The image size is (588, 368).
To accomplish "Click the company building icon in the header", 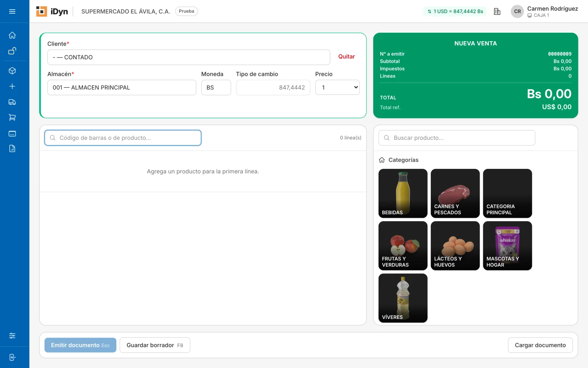I will pos(497,11).
